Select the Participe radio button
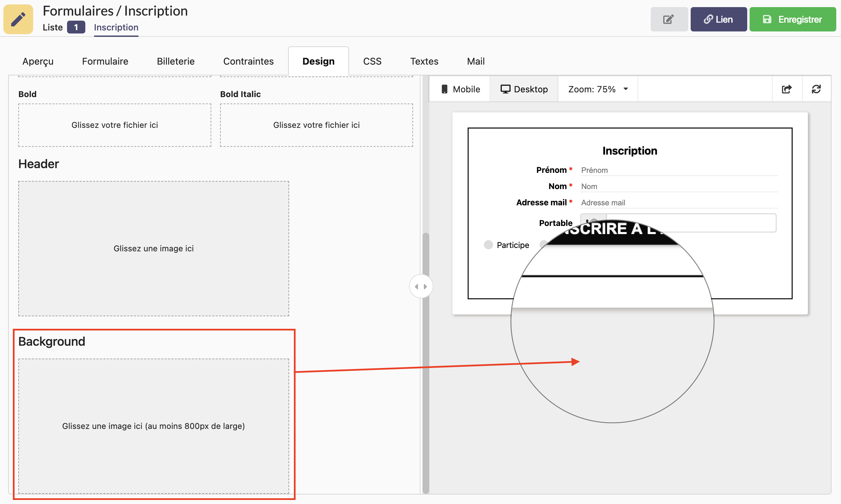841x504 pixels. [488, 245]
